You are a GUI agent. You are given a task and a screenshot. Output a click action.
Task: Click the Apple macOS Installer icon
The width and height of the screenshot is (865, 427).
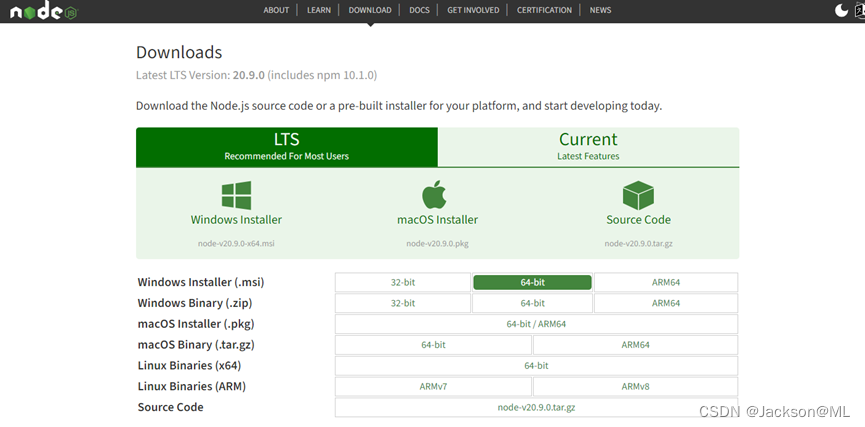point(437,195)
